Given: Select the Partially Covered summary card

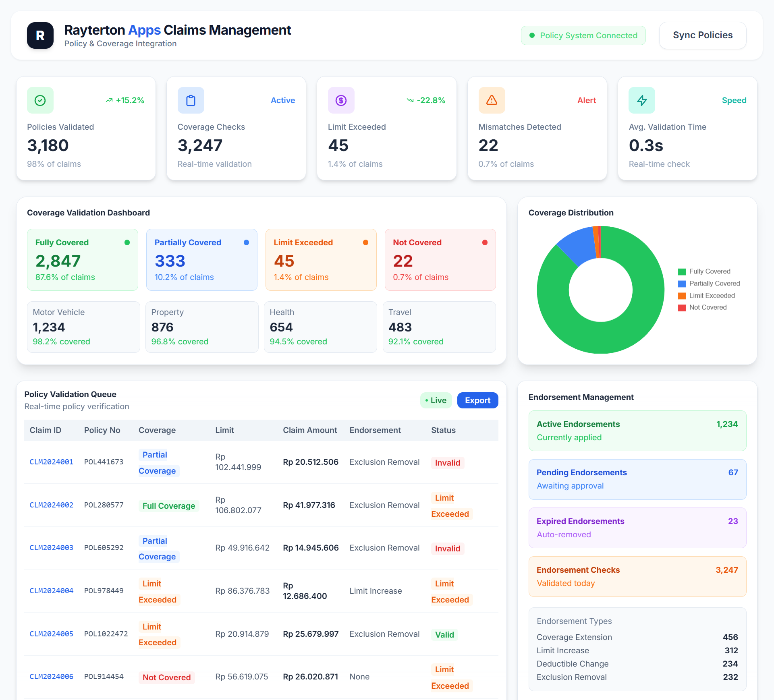Looking at the screenshot, I should pos(201,260).
